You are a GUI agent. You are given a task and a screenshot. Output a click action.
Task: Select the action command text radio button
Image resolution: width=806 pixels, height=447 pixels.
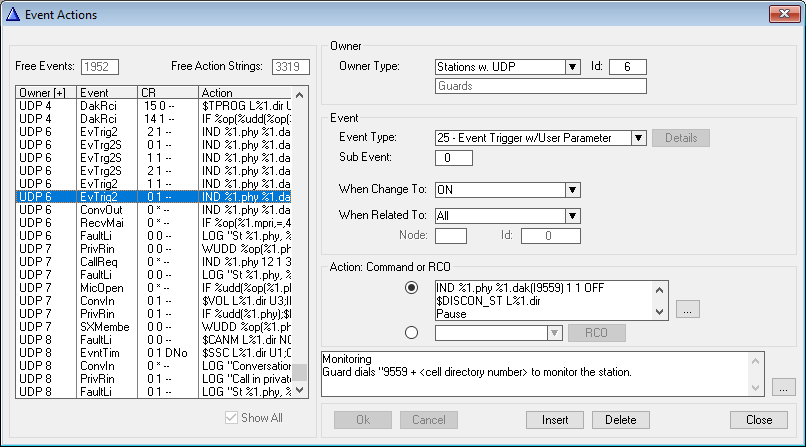click(x=410, y=288)
